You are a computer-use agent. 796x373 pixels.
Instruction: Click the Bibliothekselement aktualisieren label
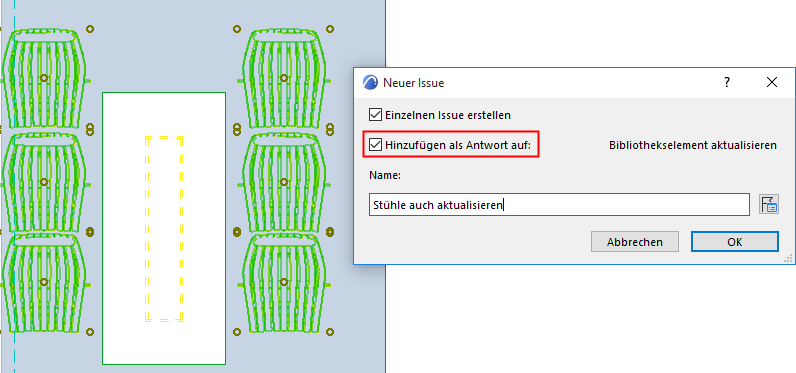point(692,145)
